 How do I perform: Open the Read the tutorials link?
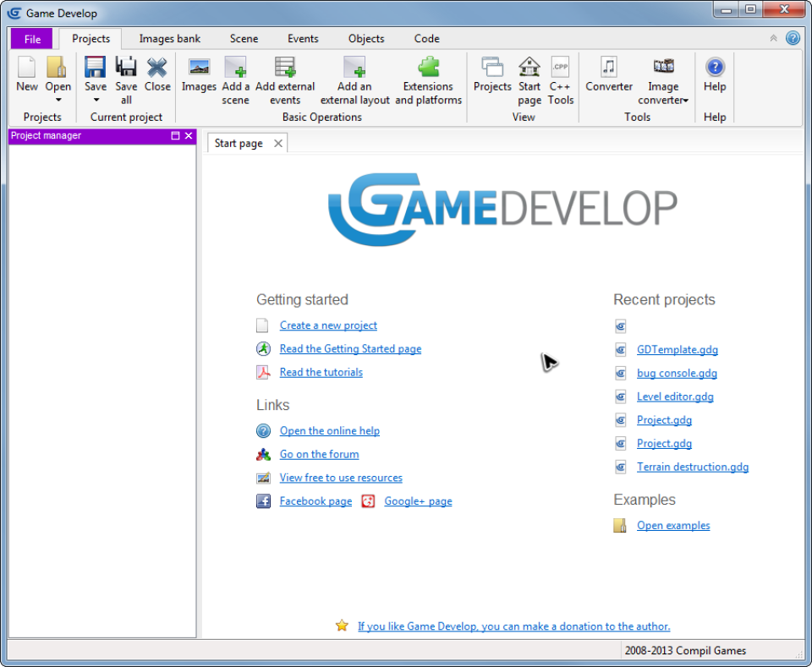(321, 372)
